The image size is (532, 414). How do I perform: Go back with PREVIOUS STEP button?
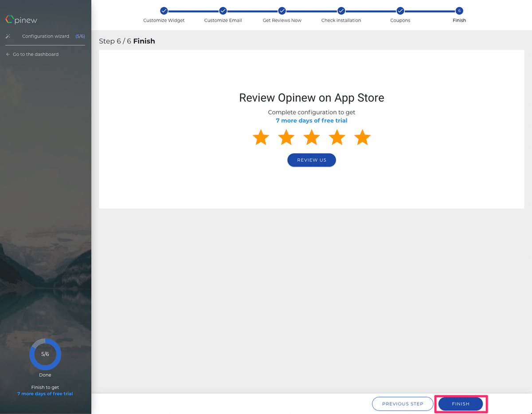click(403, 404)
